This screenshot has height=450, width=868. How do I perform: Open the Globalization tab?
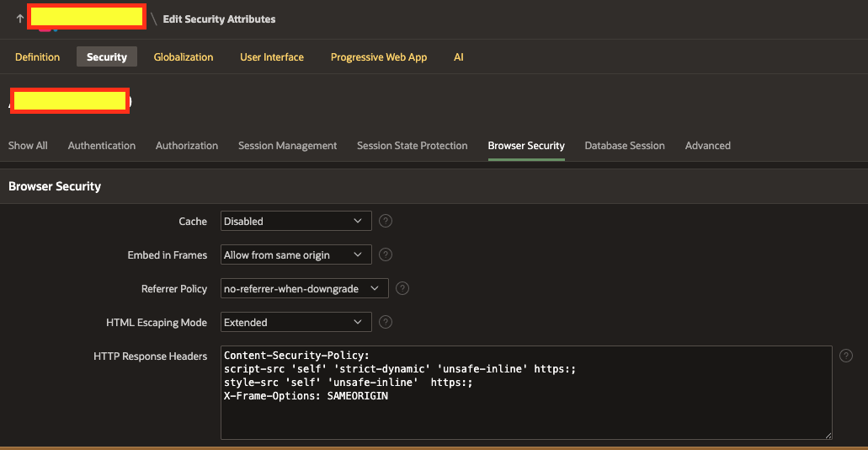[x=184, y=56]
